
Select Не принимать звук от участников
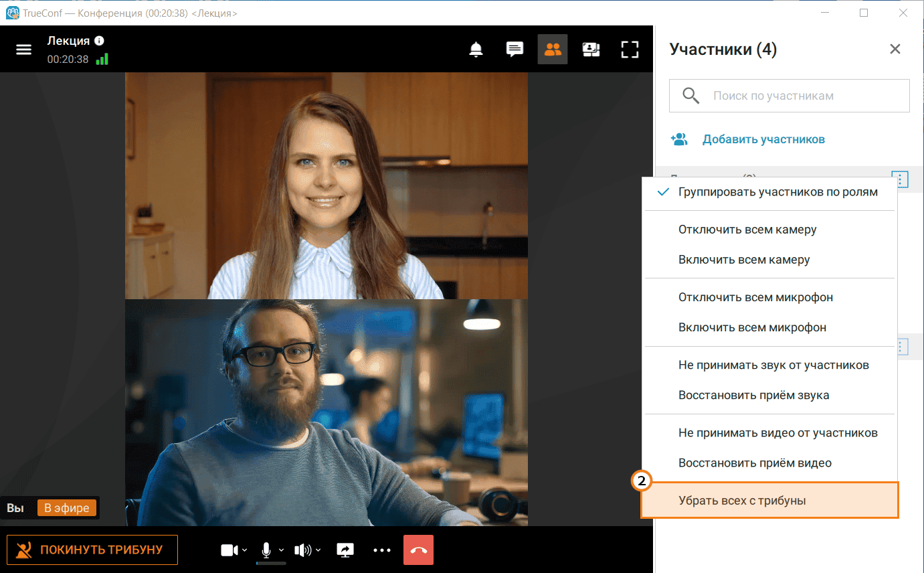pyautogui.click(x=769, y=365)
